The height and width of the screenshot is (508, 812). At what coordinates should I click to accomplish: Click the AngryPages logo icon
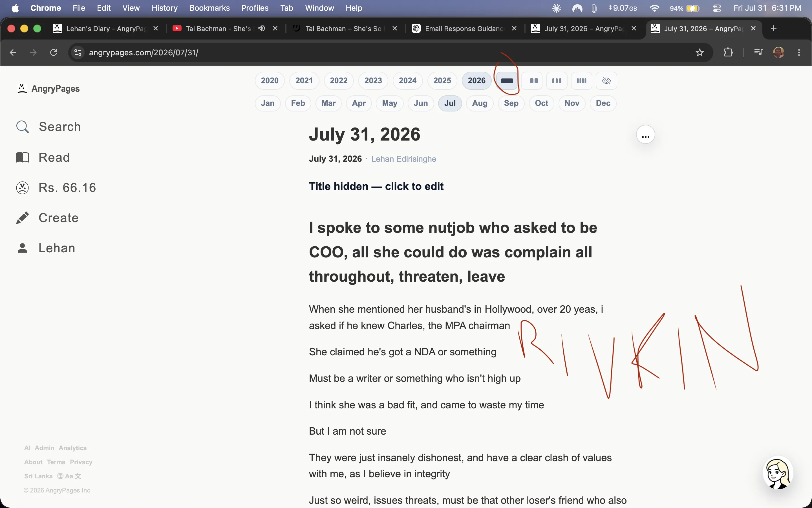pos(22,89)
